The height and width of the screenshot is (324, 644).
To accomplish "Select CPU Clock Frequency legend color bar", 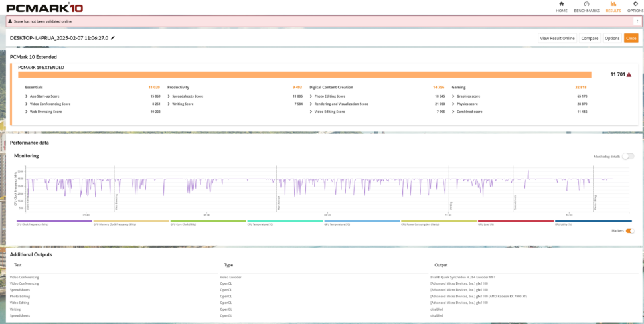I will tap(54, 221).
